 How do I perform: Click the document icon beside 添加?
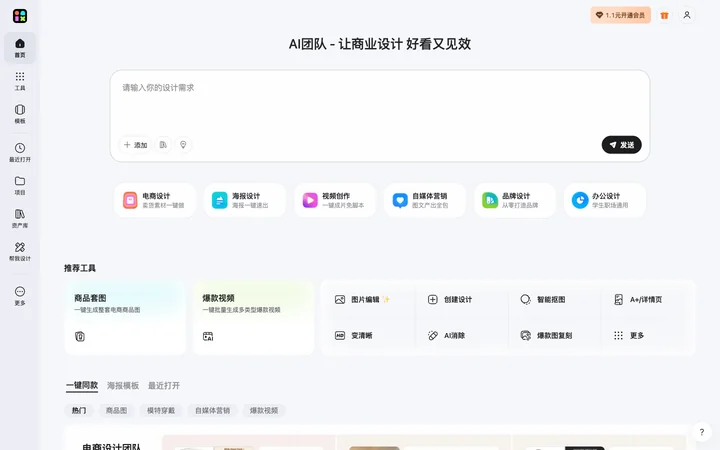pos(163,145)
